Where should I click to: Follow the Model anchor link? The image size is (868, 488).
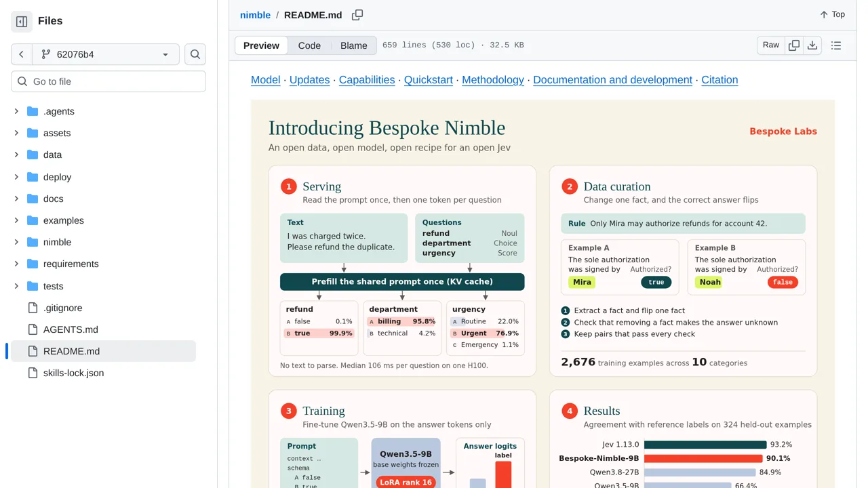(x=265, y=80)
